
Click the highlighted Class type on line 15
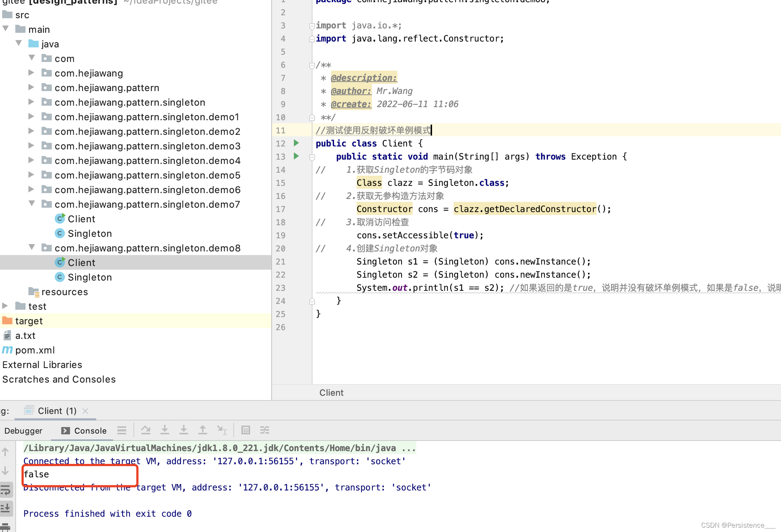pos(369,183)
